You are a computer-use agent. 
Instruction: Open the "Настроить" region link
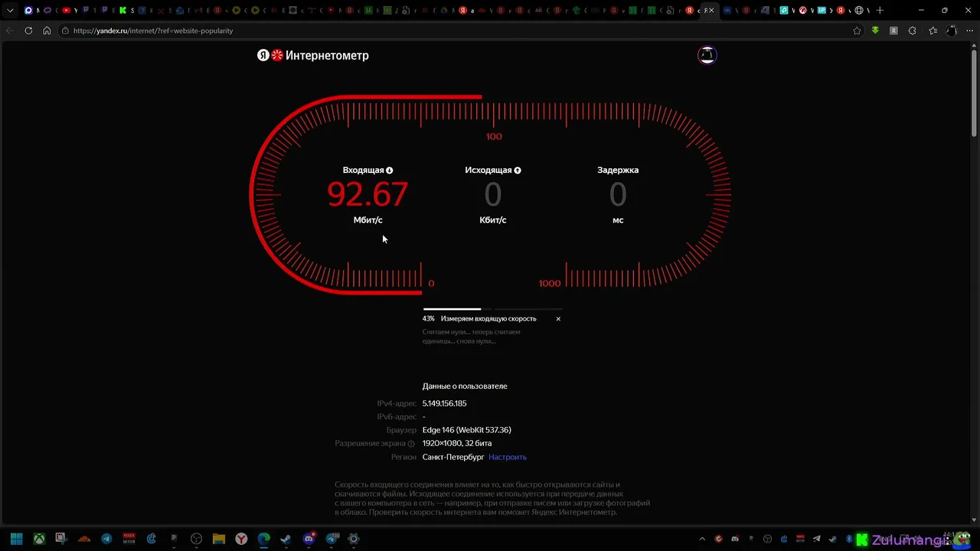pos(508,457)
